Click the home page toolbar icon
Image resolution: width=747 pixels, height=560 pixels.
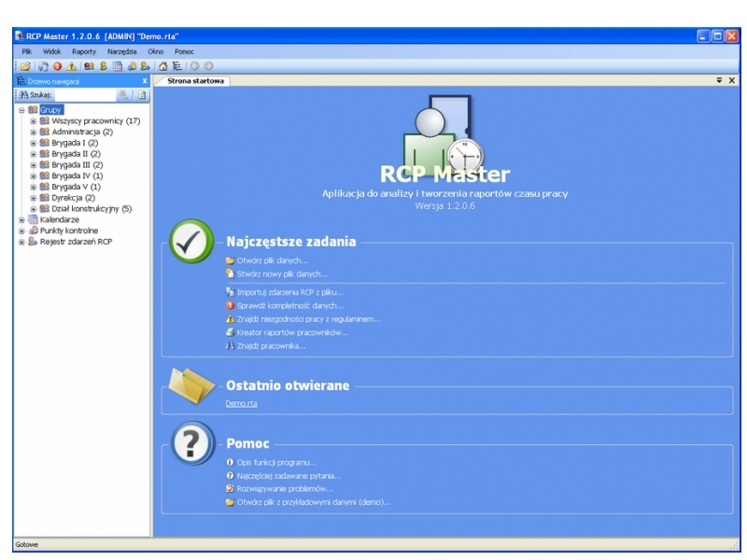pos(163,66)
